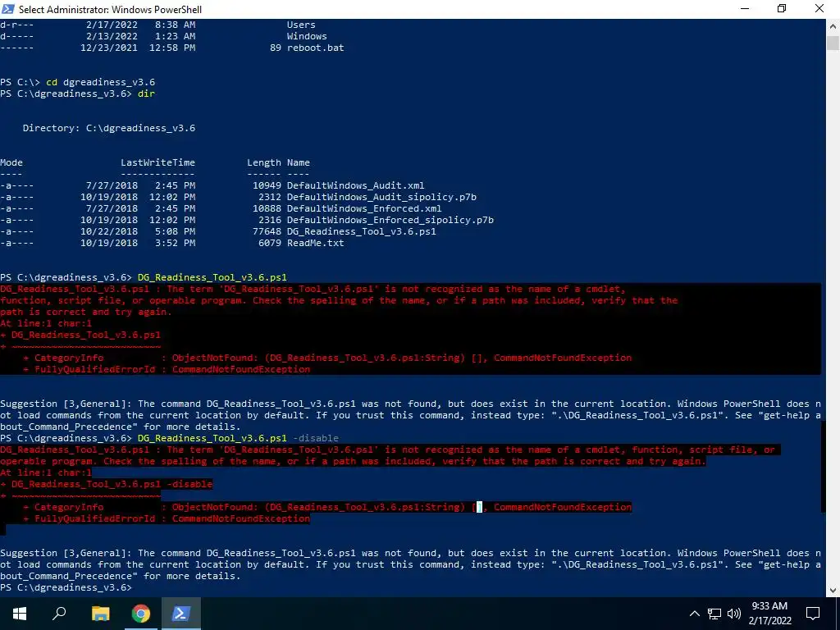Click the Users directory entry
Screen dimensions: 840x630
pos(301,25)
